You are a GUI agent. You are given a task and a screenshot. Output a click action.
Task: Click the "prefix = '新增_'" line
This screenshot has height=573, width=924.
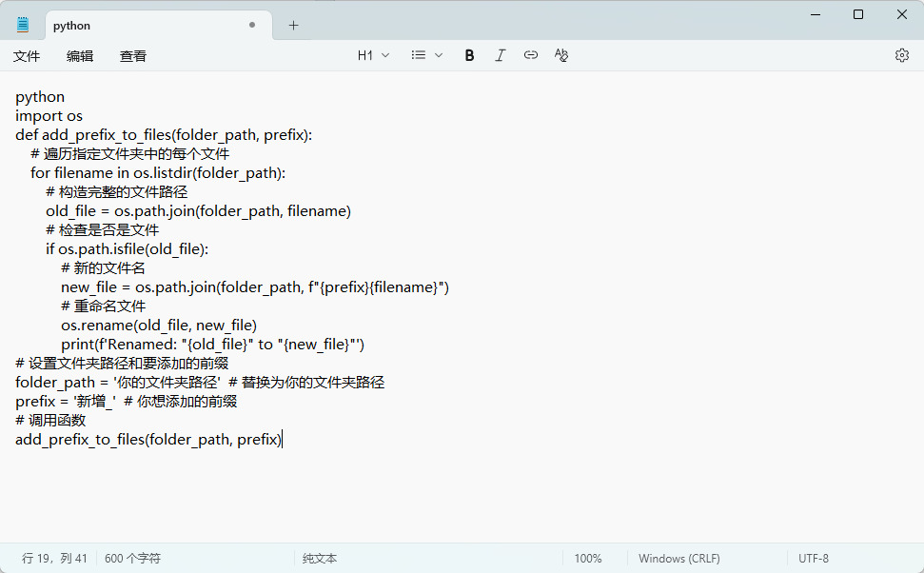[127, 402]
